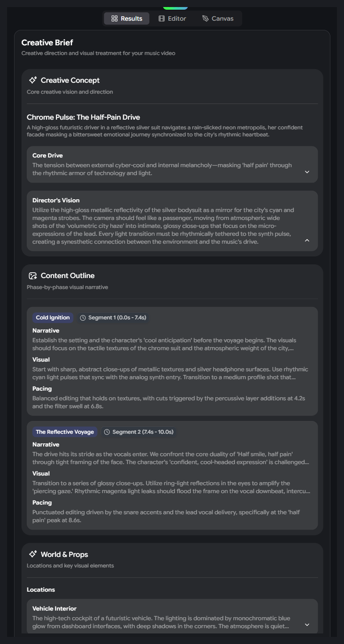Screen dimensions: 344x644
Task: Switch to the Editor tab
Action: pyautogui.click(x=172, y=18)
